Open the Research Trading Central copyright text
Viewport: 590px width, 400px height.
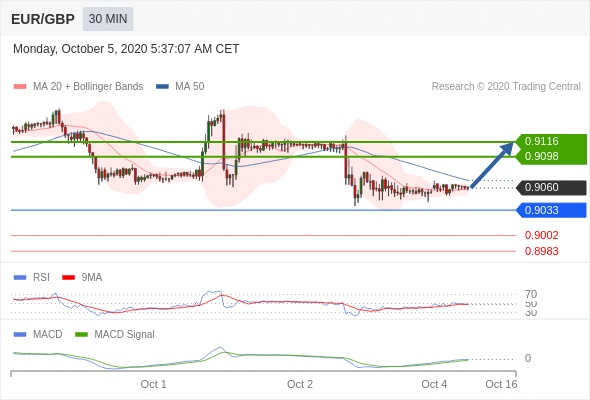click(x=506, y=87)
